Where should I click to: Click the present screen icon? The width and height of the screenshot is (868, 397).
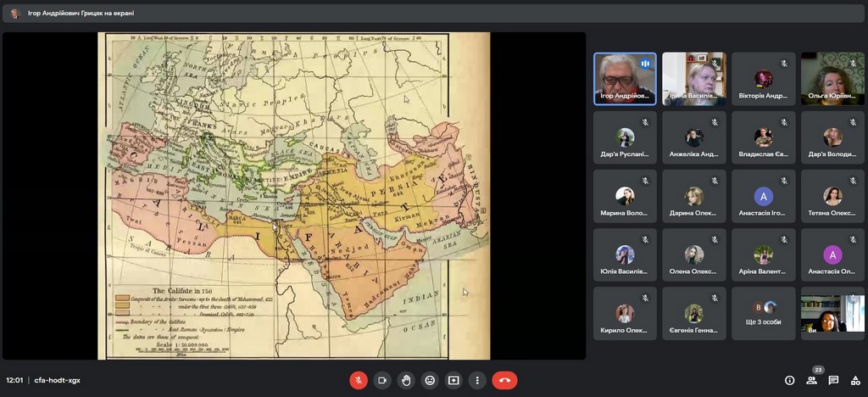[453, 381]
